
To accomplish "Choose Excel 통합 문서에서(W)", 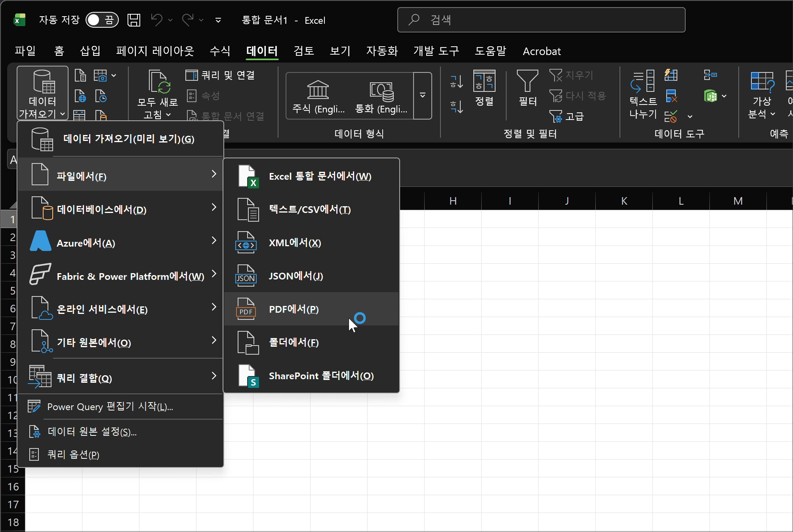I will pyautogui.click(x=311, y=176).
